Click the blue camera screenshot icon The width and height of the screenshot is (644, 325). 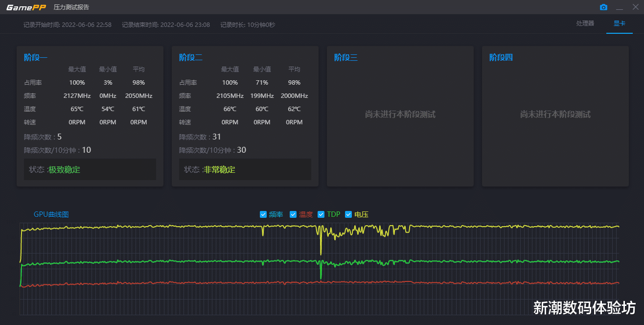[x=603, y=7]
